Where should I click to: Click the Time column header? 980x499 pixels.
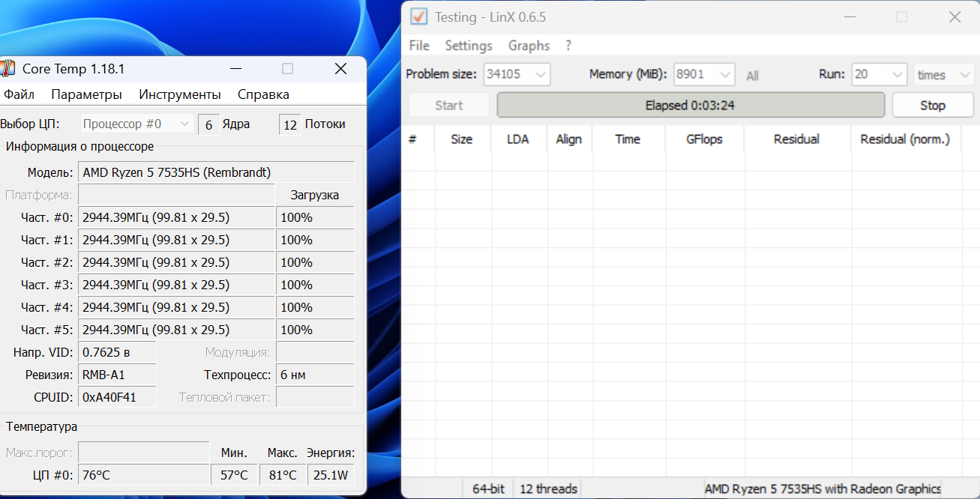click(628, 139)
